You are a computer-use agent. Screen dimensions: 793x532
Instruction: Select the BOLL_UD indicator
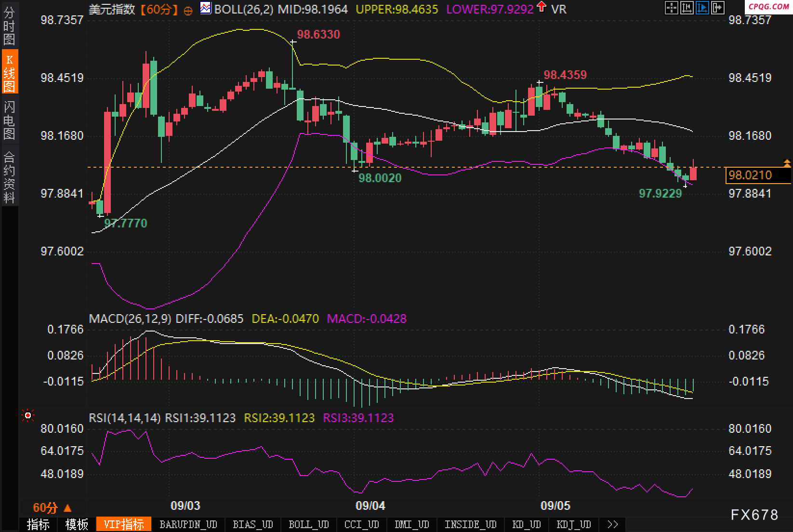(x=309, y=525)
